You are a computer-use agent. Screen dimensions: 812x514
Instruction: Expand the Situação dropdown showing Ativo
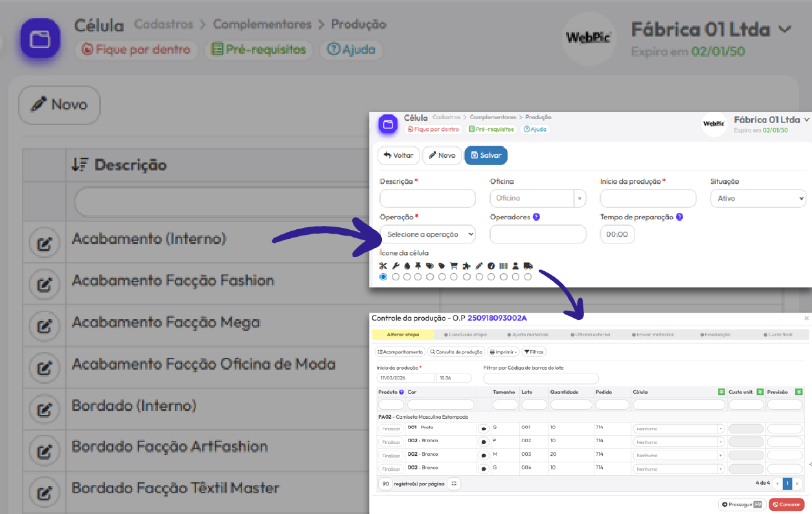click(x=758, y=199)
